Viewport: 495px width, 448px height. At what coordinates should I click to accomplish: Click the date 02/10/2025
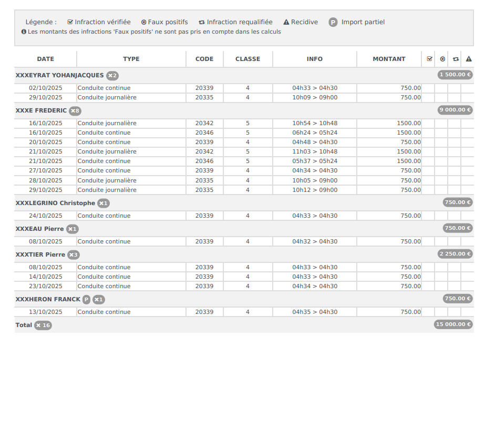click(x=46, y=88)
